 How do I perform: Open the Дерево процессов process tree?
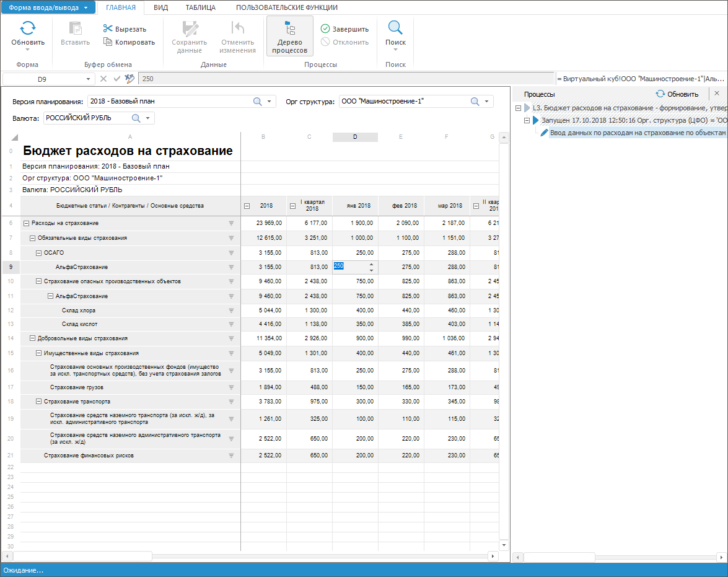289,36
